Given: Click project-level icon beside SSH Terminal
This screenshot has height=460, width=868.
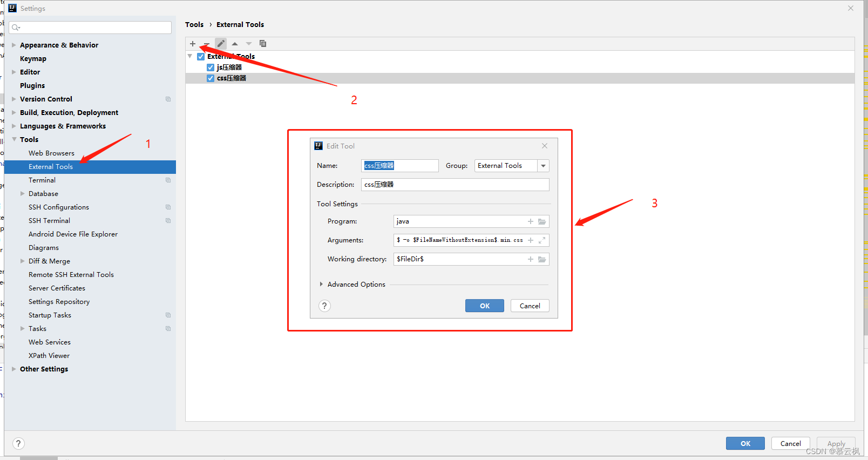Looking at the screenshot, I should point(168,221).
